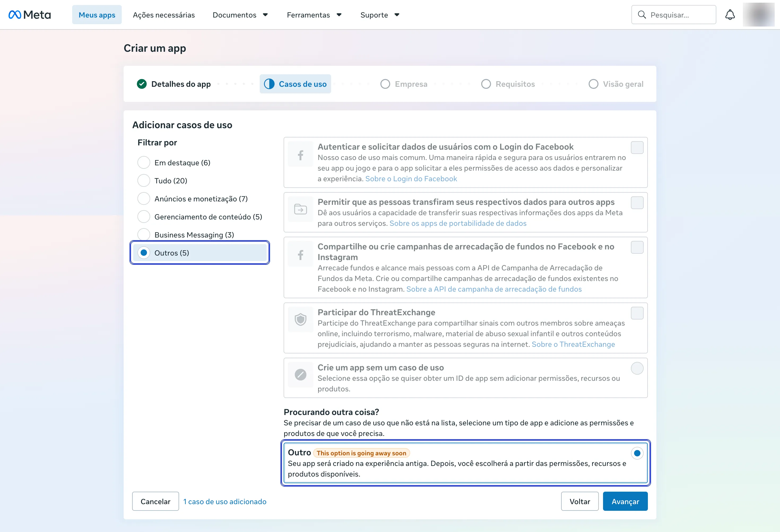The image size is (780, 532).
Task: Click the folder transfer icon on data portability card
Action: 300,209
